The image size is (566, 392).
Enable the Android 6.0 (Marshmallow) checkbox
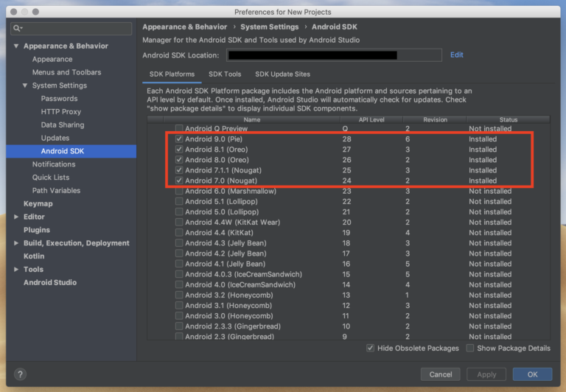(x=179, y=191)
